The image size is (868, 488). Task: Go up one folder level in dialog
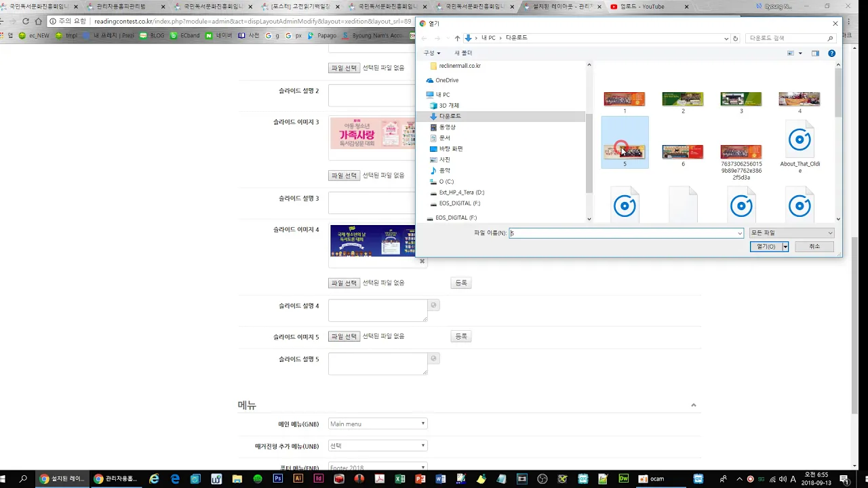457,39
